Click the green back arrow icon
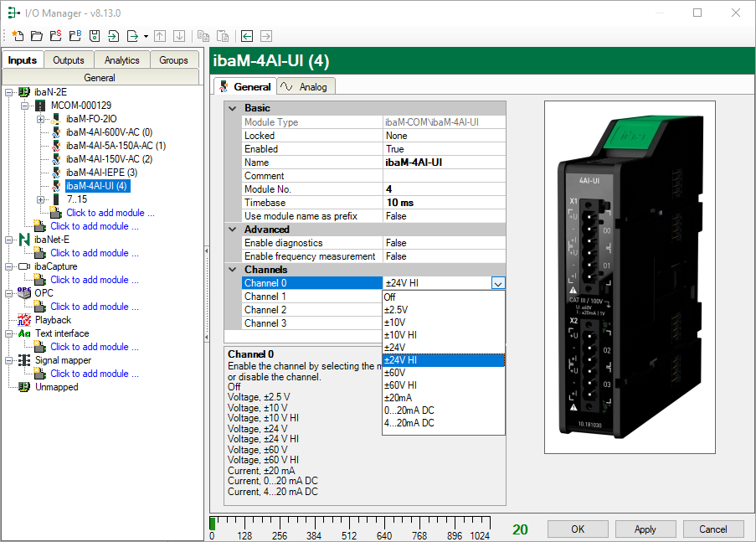The height and width of the screenshot is (542, 756). tap(247, 36)
